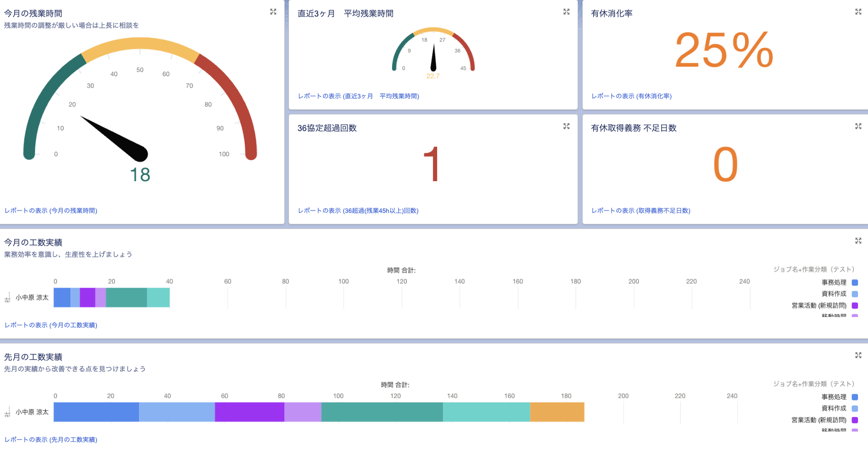Screen dimensions: 868x450
Task: Click the 今月の残業時間 widget title
Action: [33, 14]
